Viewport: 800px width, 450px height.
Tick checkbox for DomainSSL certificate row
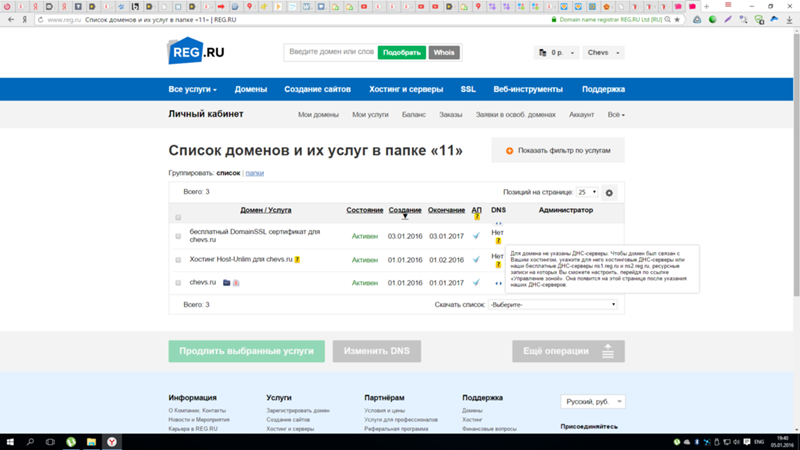coord(178,236)
